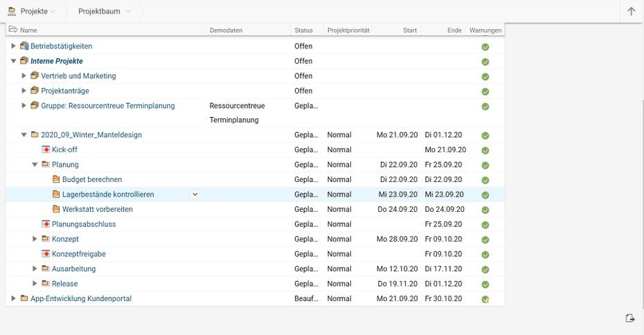The image size is (644, 335).
Task: Open the Projekte breadcrumb icon
Action: 12,11
